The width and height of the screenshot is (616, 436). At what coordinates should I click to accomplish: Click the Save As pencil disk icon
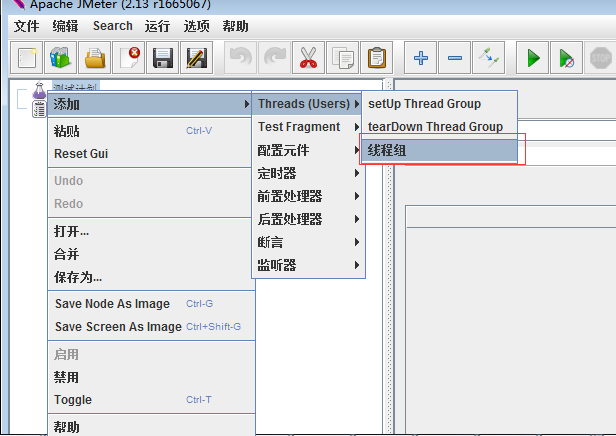[196, 58]
